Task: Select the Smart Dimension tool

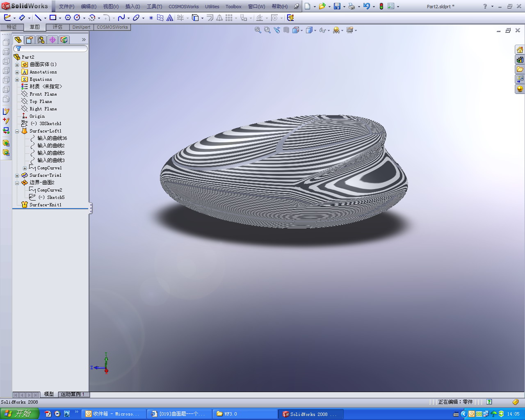Action: pyautogui.click(x=22, y=18)
